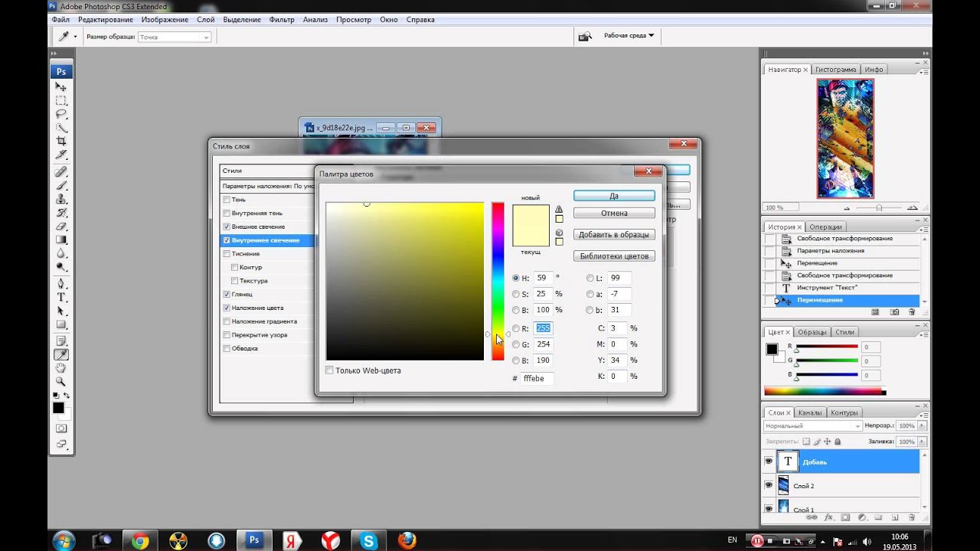This screenshot has height=551, width=980.
Task: Open the Размер образца dropdown
Action: pos(175,37)
